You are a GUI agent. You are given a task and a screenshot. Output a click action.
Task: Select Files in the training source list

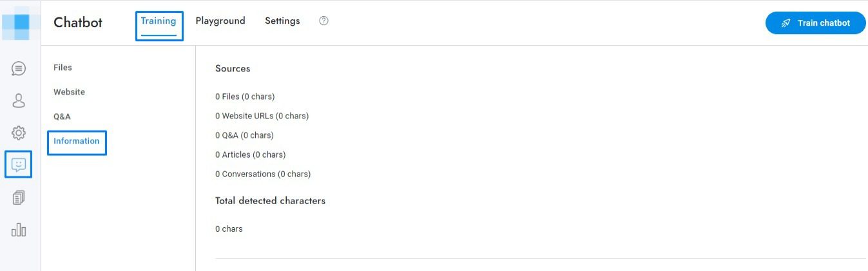coord(63,68)
